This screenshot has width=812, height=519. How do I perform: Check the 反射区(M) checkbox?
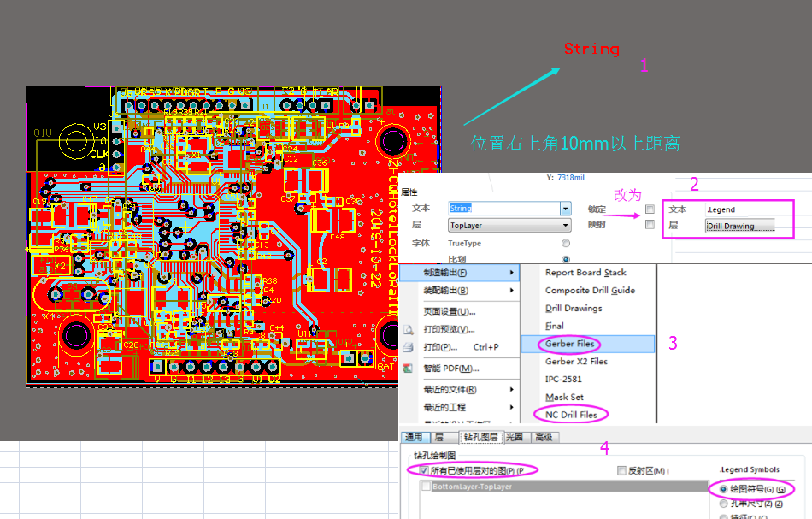coord(621,470)
